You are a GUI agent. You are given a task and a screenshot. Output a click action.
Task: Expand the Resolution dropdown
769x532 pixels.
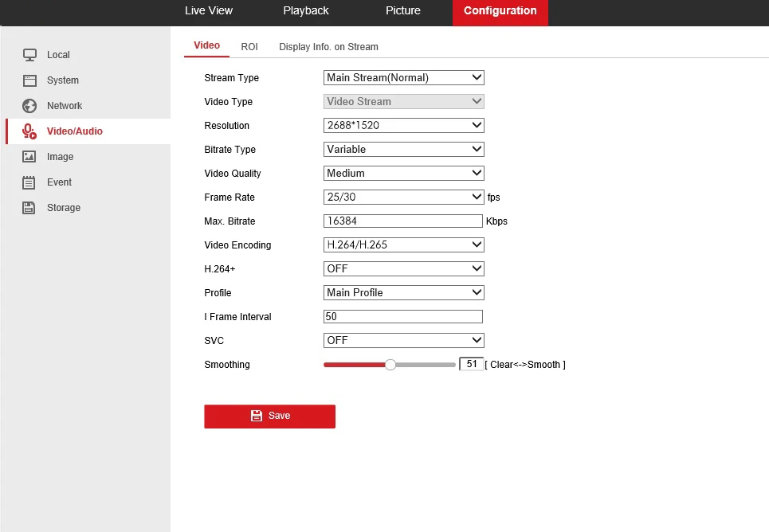pos(404,126)
